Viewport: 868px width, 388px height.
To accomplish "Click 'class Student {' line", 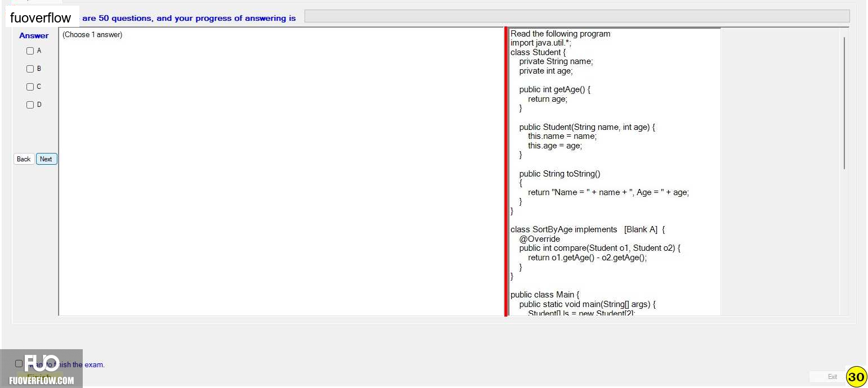I will coord(538,52).
